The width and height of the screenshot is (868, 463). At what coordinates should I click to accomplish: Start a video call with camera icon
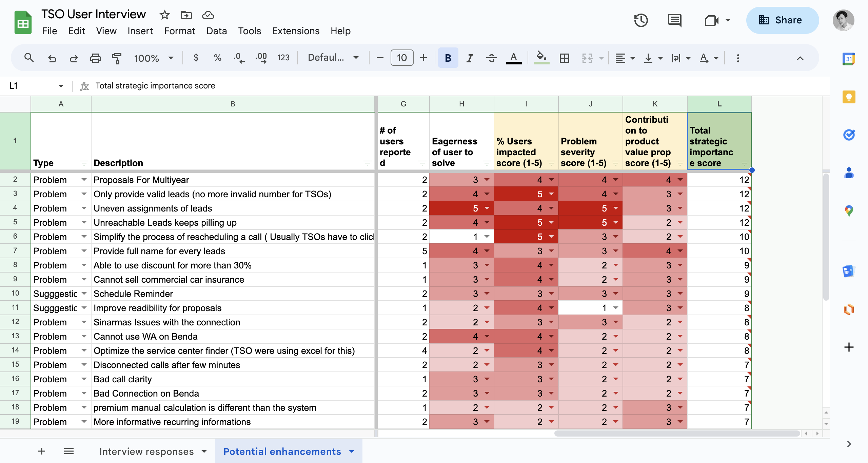point(712,20)
